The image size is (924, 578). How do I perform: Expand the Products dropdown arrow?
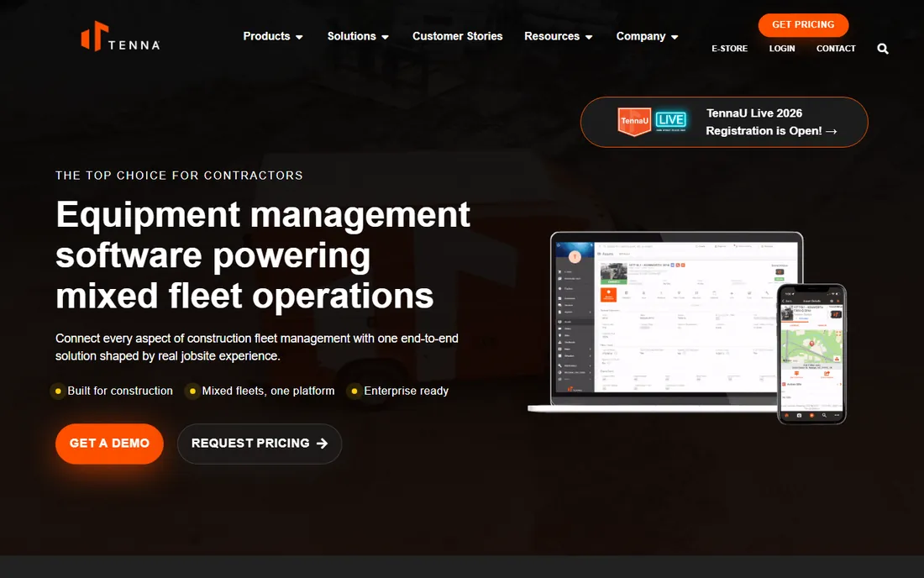pos(299,37)
